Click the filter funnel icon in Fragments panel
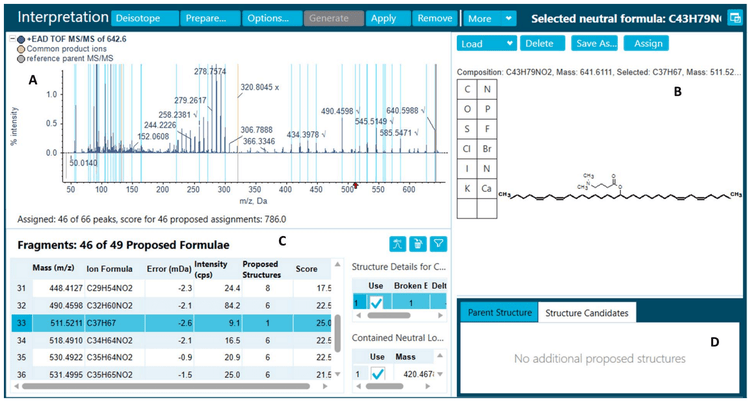The image size is (750, 402). [x=438, y=243]
